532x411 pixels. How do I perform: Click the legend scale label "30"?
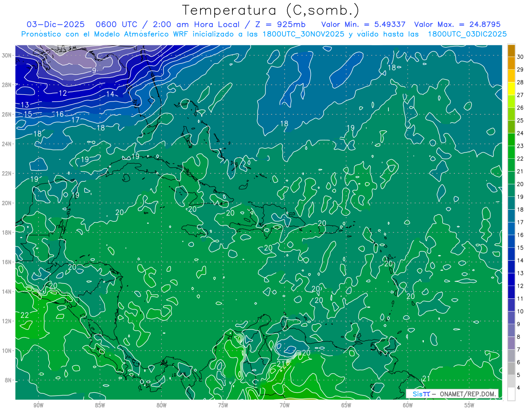520,57
